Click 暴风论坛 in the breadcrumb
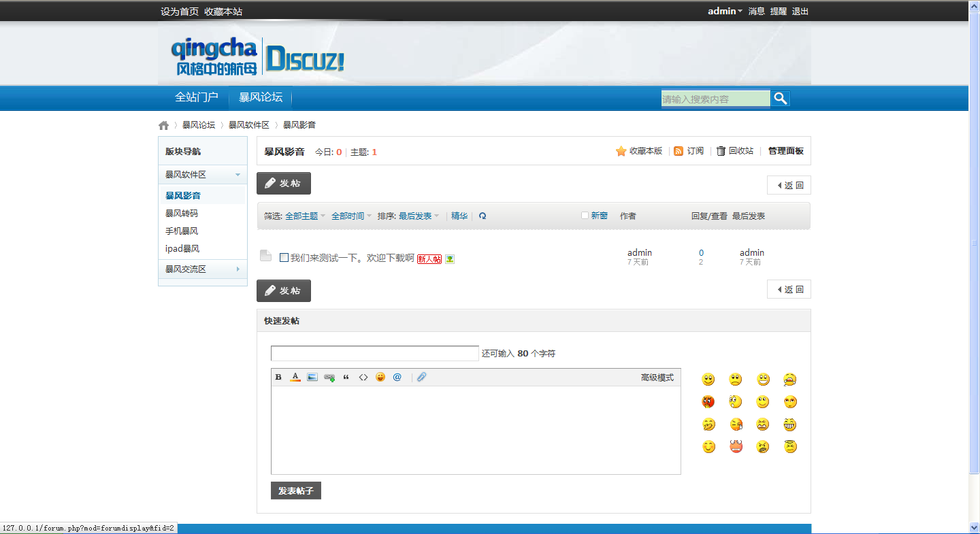 point(199,125)
